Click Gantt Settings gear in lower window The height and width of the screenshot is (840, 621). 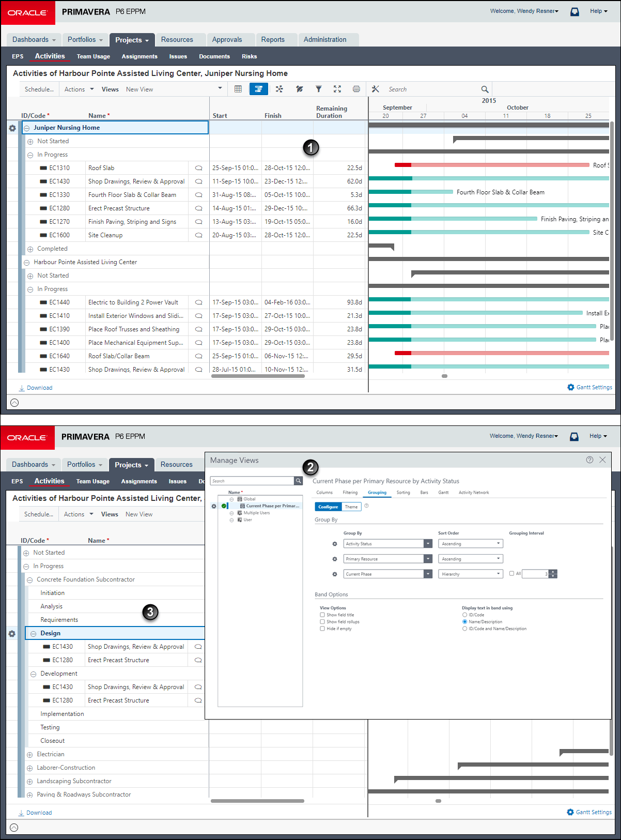click(570, 812)
